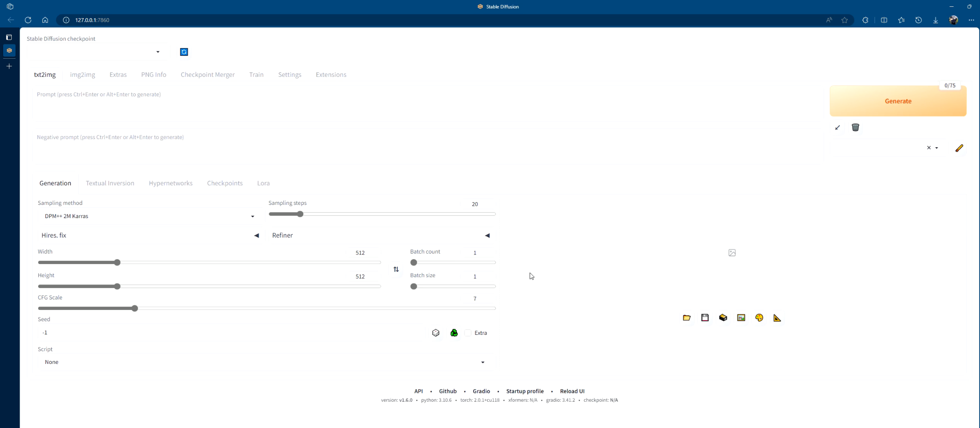The width and height of the screenshot is (980, 428).
Task: Open the Extensions tab
Action: pyautogui.click(x=331, y=75)
